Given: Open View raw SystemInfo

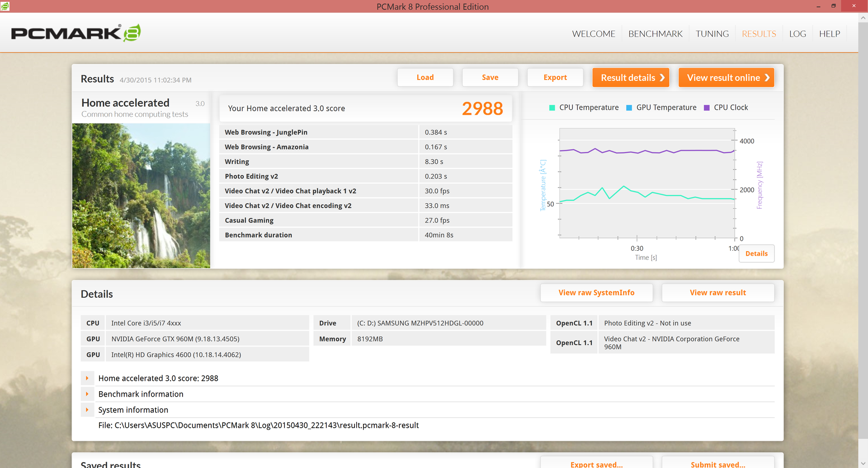Looking at the screenshot, I should (596, 293).
